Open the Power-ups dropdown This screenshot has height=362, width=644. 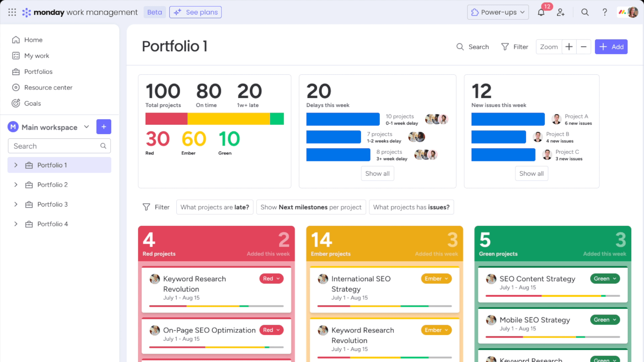click(498, 12)
